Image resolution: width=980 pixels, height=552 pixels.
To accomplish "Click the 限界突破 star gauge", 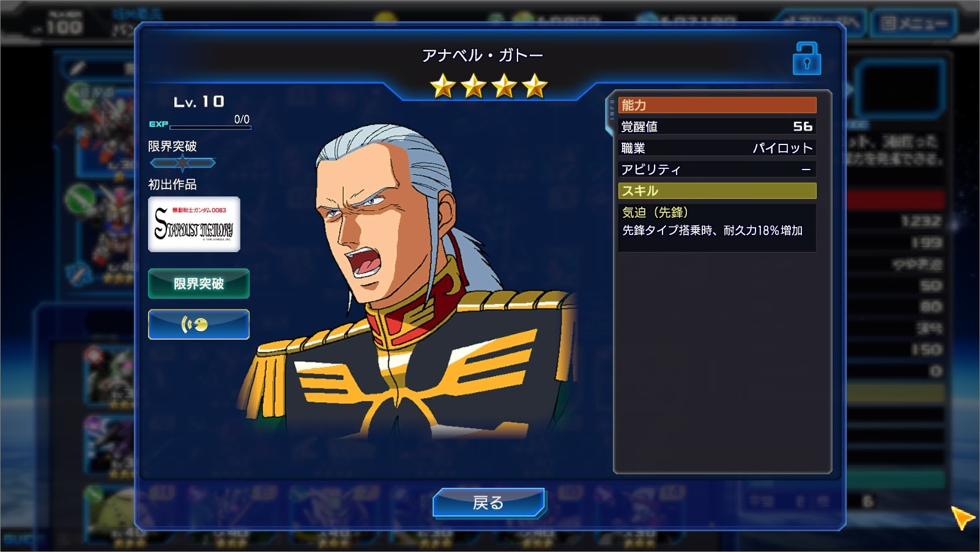I will (x=183, y=163).
